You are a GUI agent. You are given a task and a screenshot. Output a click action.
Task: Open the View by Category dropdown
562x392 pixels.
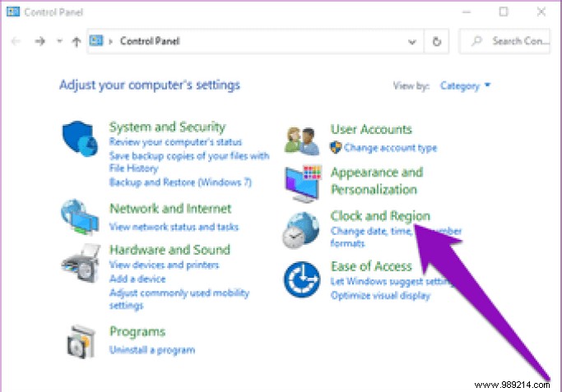[465, 86]
